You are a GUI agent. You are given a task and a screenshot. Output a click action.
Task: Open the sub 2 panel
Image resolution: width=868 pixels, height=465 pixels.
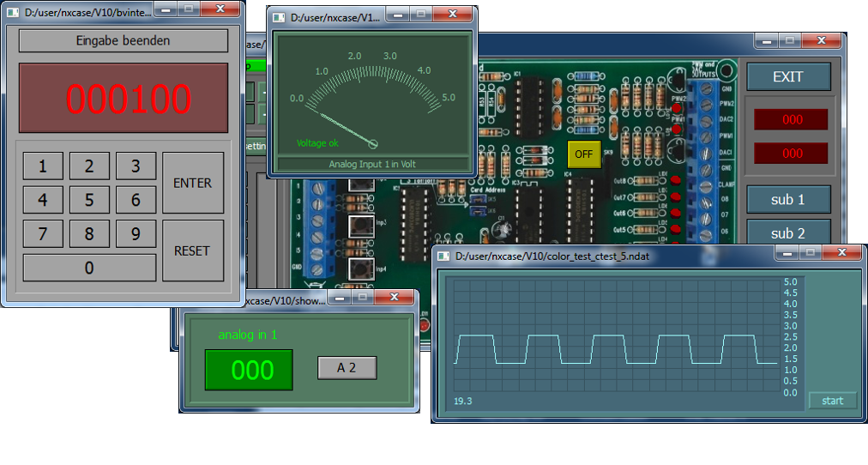787,232
